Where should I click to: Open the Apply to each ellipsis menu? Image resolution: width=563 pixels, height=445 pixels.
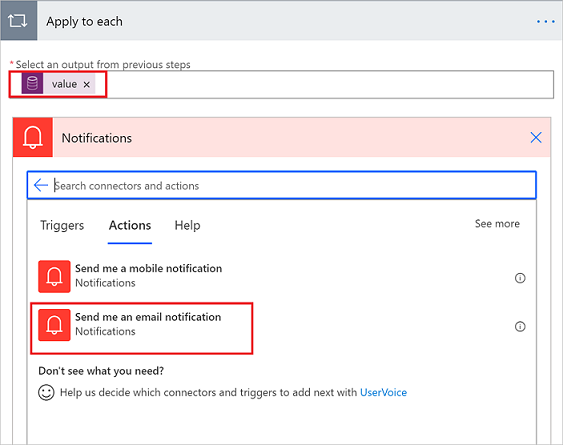545,22
